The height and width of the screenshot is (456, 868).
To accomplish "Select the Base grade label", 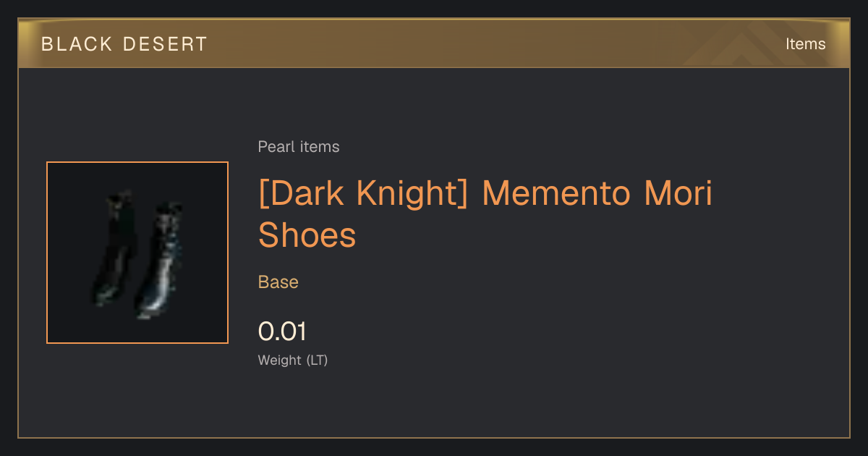I will click(278, 282).
